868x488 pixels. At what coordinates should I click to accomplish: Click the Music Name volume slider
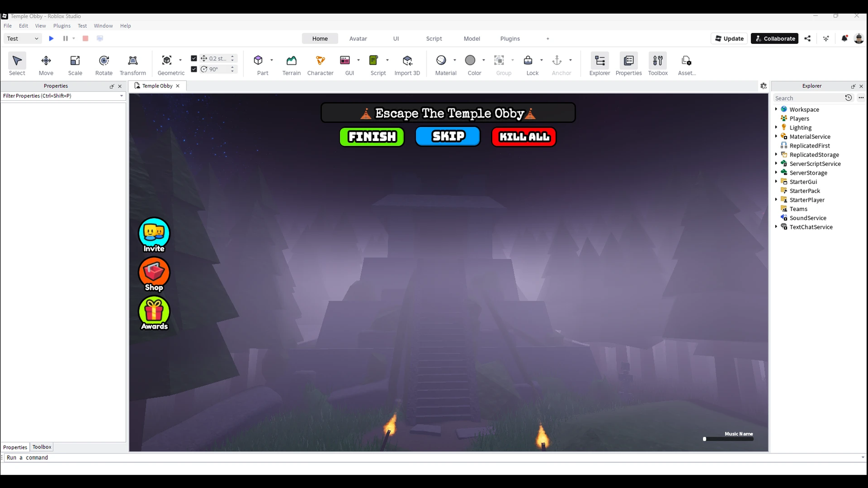[x=729, y=439]
